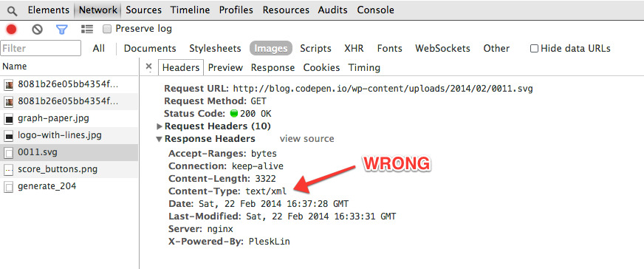644x269 pixels.
Task: Select the graph-paper.jpg file icon
Action: pyautogui.click(x=9, y=119)
